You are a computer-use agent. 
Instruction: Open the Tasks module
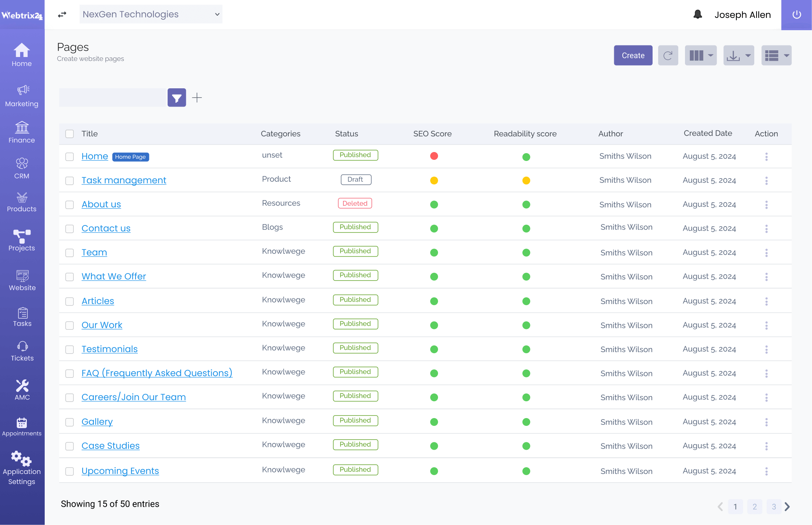[22, 317]
